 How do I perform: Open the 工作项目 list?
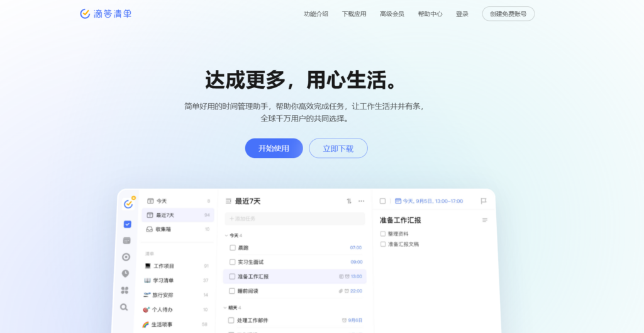pyautogui.click(x=177, y=266)
